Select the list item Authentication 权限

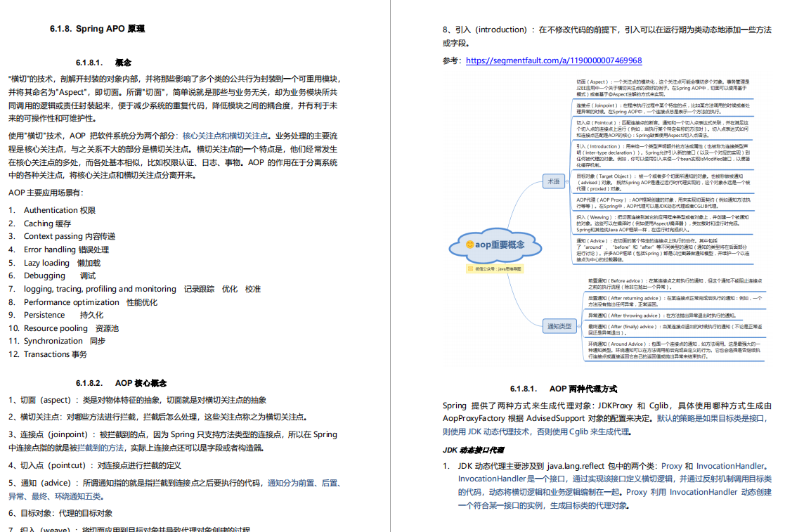[61, 209]
